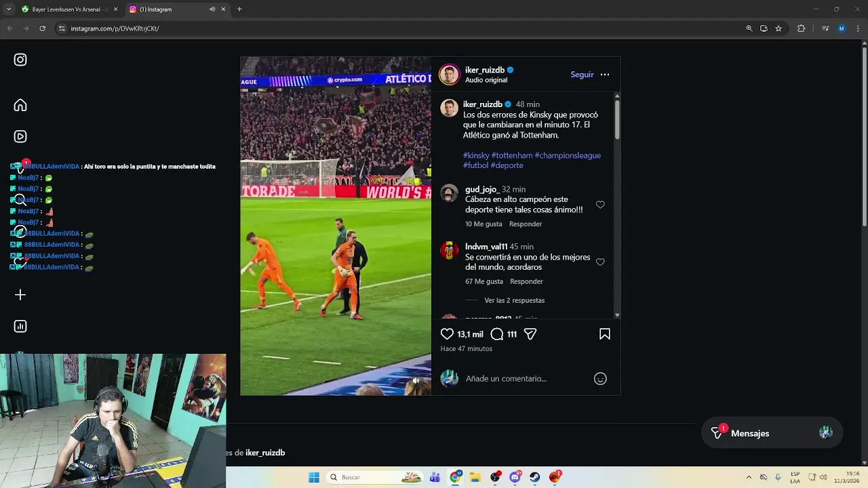This screenshot has height=488, width=868.
Task: Open comments via the speech bubble icon
Action: [497, 334]
